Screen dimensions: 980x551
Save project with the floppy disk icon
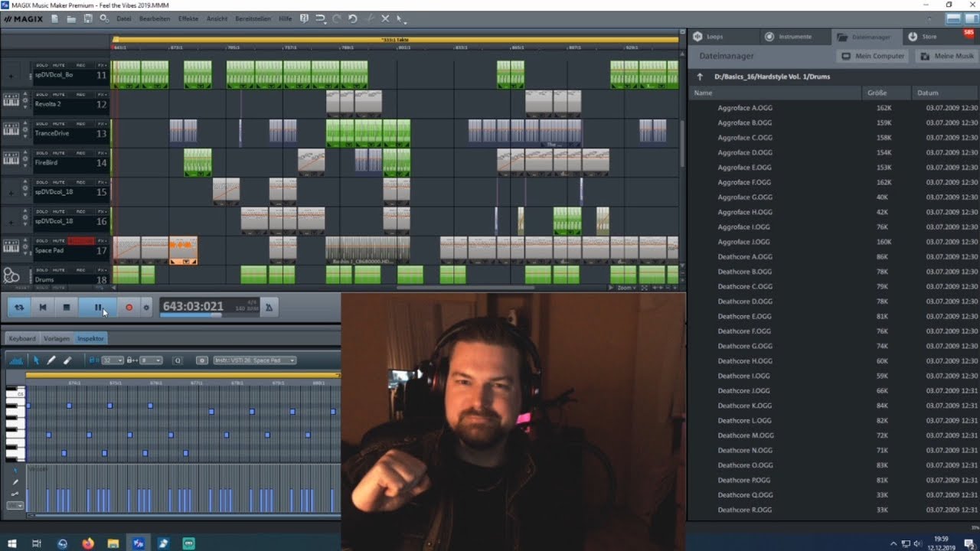pos(88,18)
